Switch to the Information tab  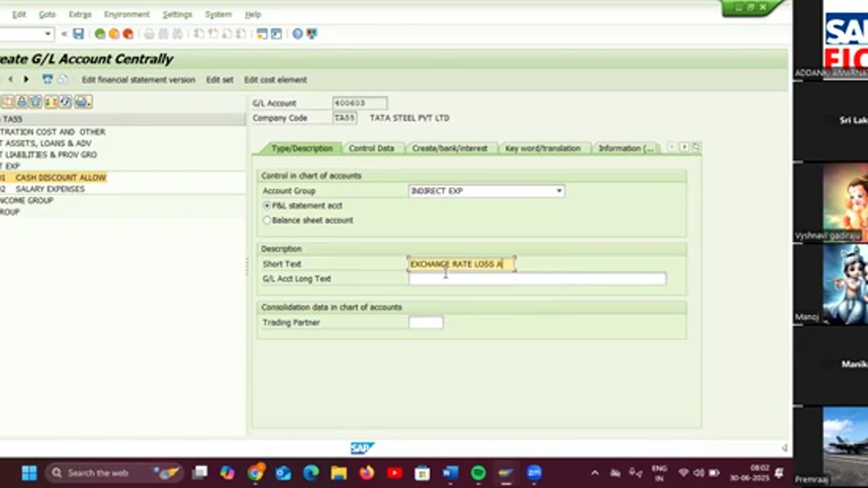[626, 148]
